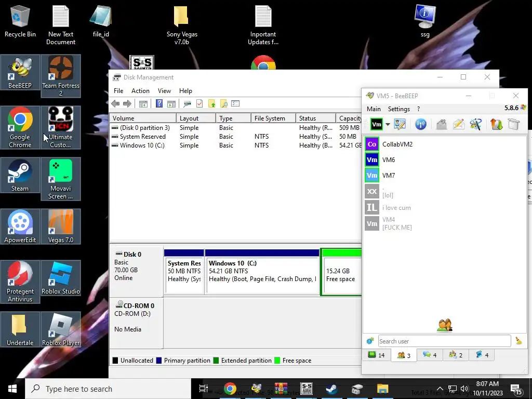
Task: Click the Vm user avatar in BeeBEEP toolbar
Action: coord(377,125)
